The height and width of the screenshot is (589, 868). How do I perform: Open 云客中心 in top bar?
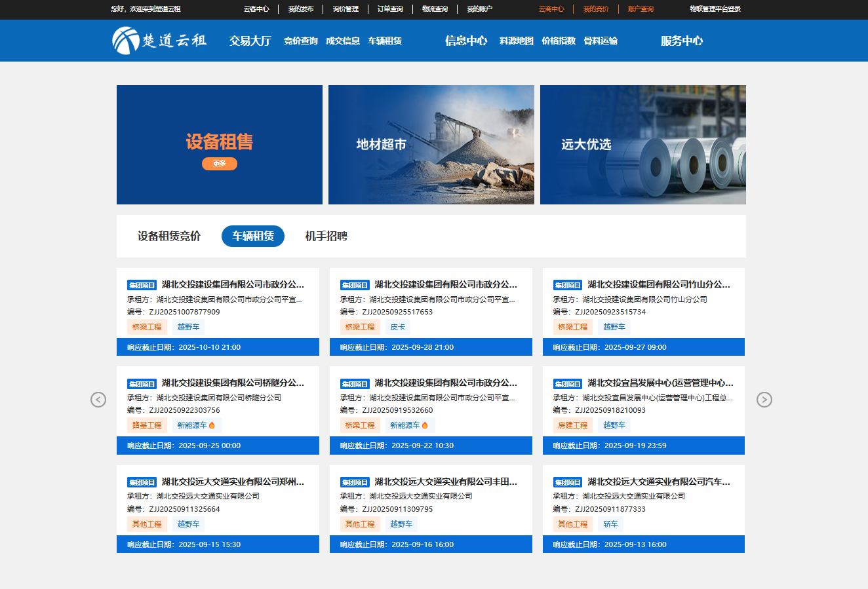point(256,9)
